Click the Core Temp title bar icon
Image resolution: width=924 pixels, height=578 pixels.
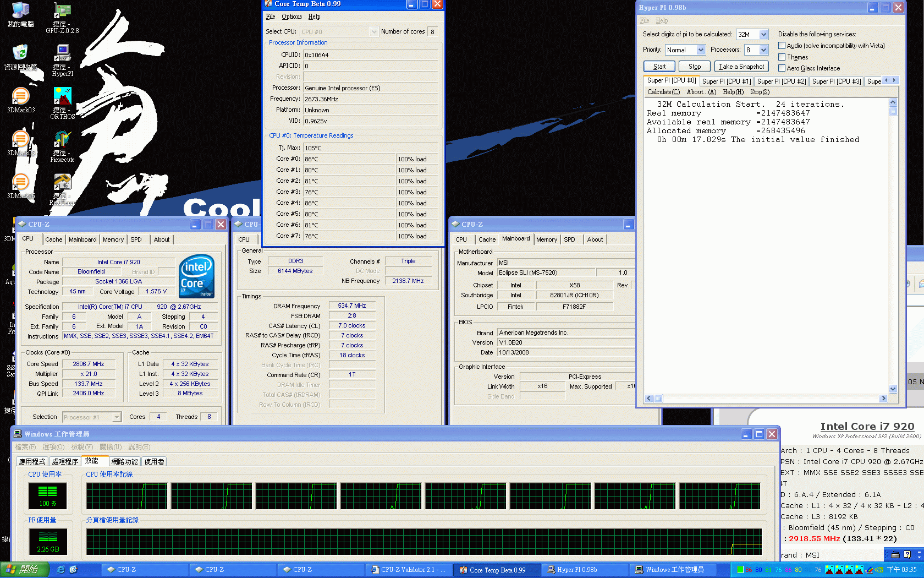pos(269,4)
